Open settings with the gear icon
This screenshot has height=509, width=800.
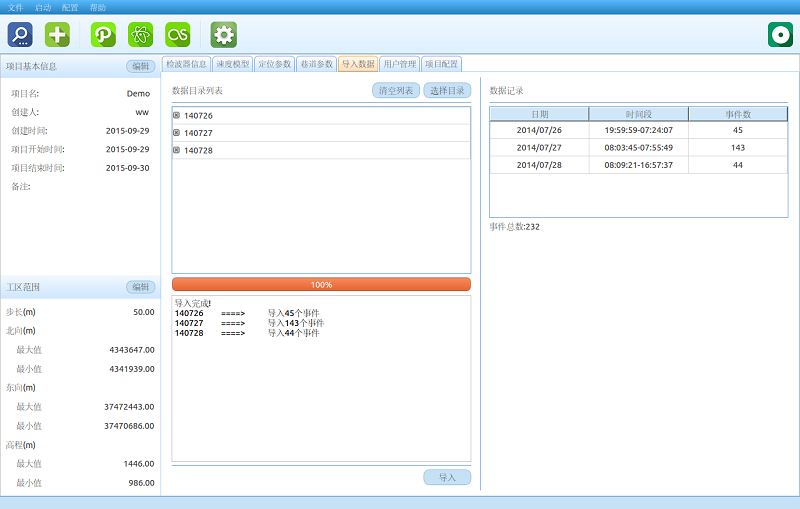pyautogui.click(x=224, y=35)
